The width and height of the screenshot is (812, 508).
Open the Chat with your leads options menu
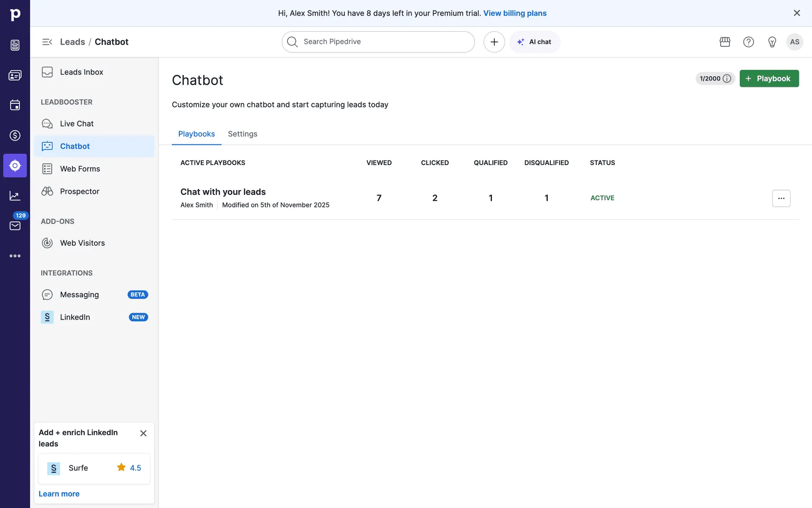[781, 198]
